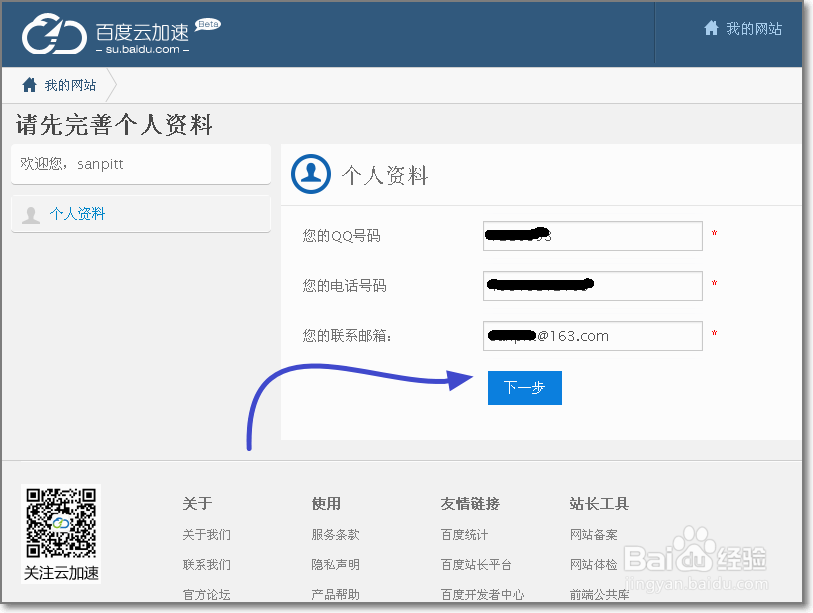Click the home icon beside 我的网站 top right

(710, 28)
